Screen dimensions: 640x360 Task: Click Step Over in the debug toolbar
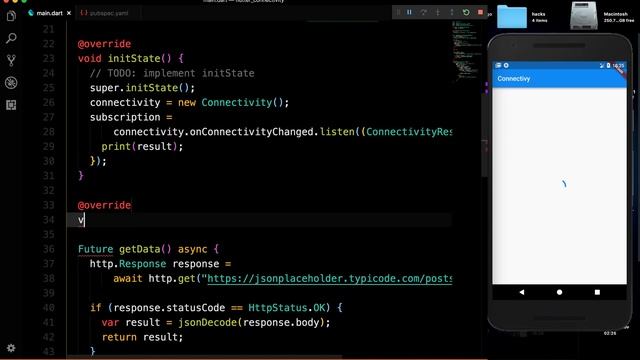[x=423, y=12]
